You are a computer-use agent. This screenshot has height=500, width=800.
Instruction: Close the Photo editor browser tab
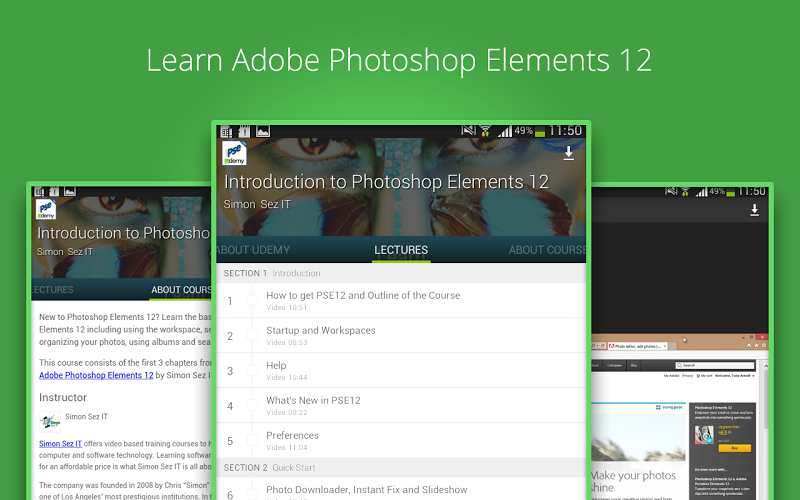(665, 346)
